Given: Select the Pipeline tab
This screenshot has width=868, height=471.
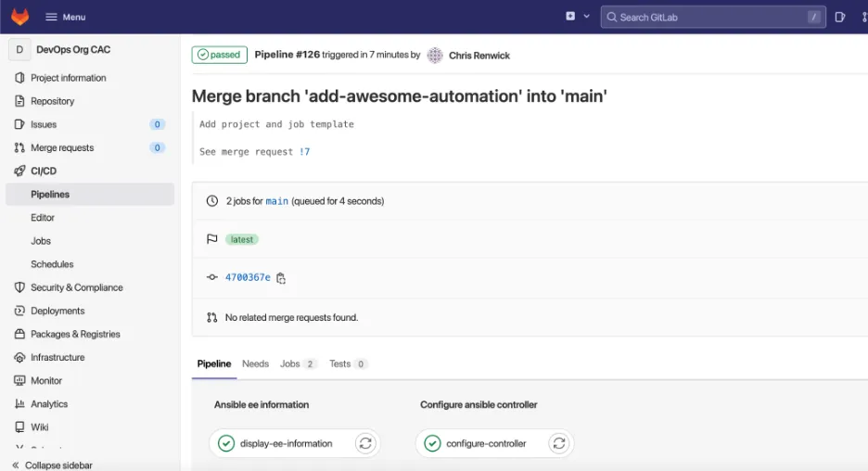Looking at the screenshot, I should (x=214, y=363).
